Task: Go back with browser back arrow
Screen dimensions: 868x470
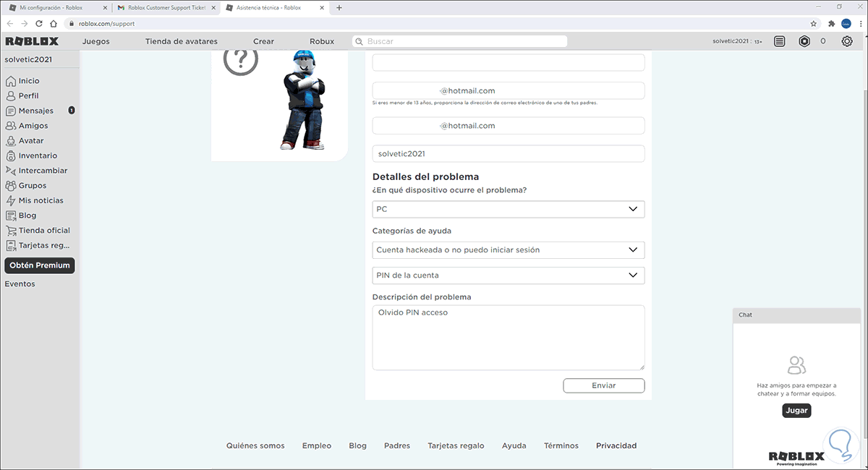Action: click(x=9, y=23)
